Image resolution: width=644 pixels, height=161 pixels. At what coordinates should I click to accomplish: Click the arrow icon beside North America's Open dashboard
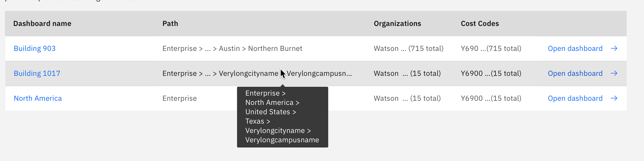(x=614, y=98)
